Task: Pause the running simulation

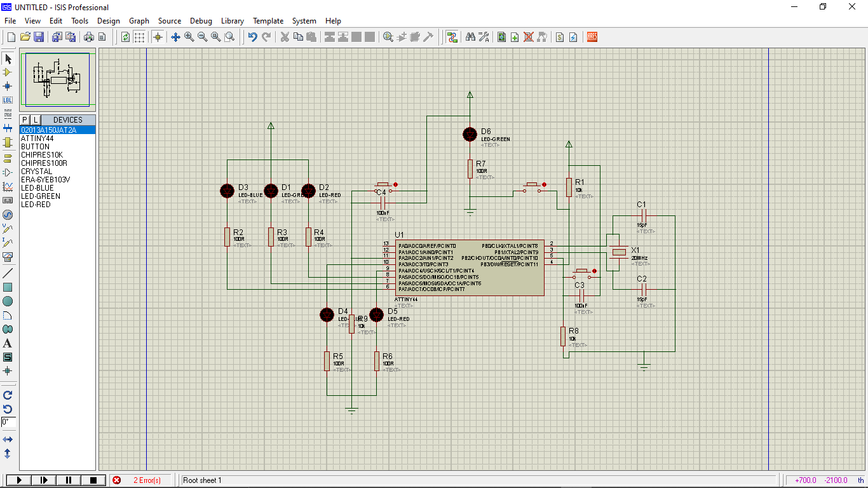Action: (69, 480)
